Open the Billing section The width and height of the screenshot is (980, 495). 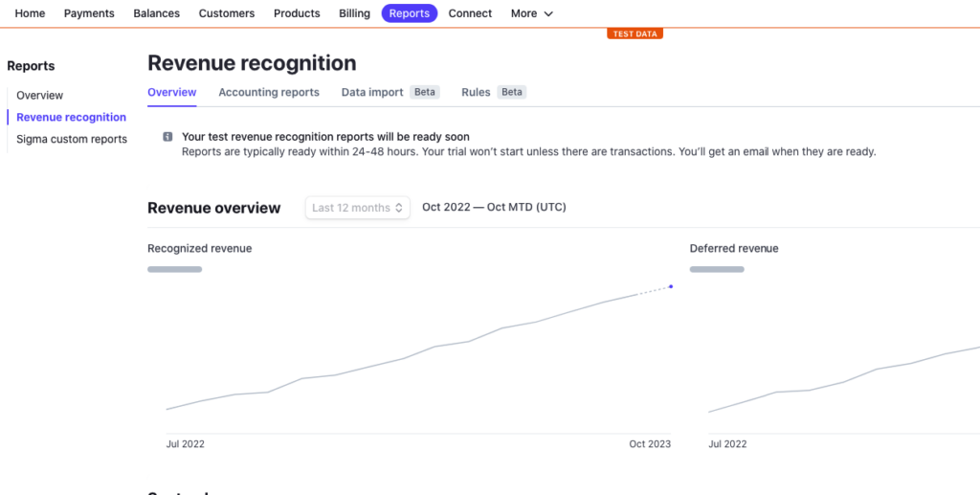[354, 13]
